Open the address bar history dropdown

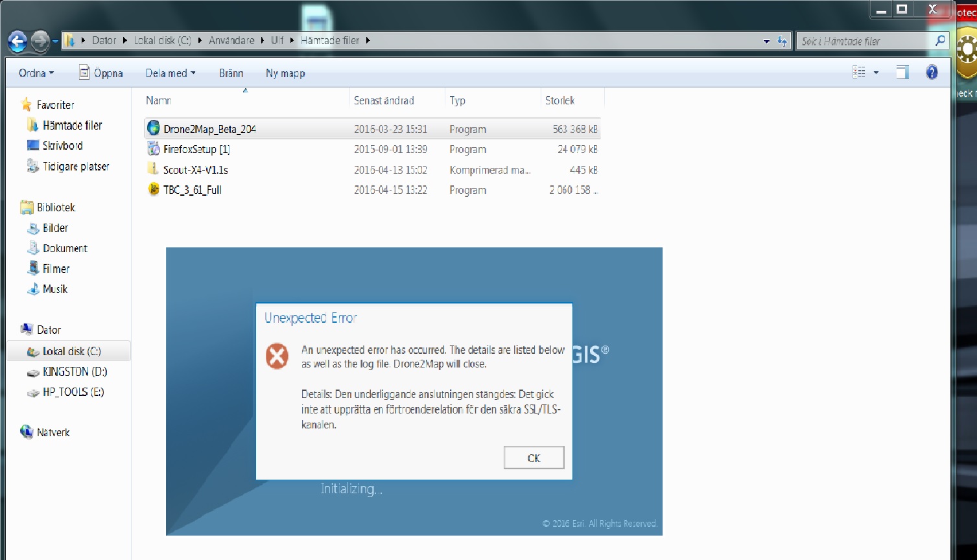[766, 41]
